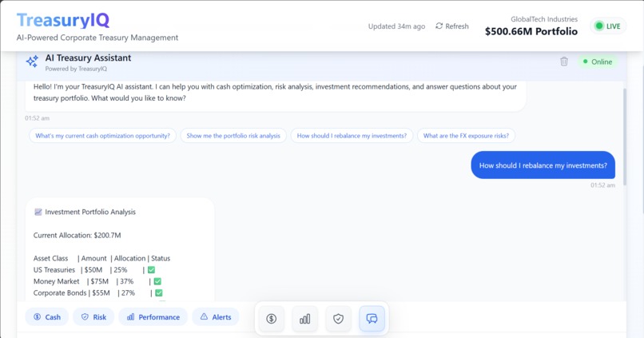Click the Online status indicator
This screenshot has width=644, height=338.
click(x=598, y=62)
